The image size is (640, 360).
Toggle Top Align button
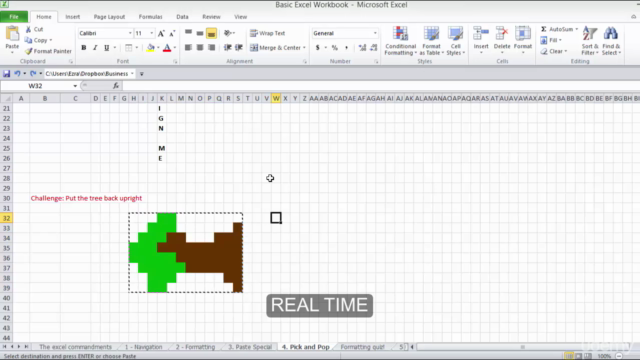pyautogui.click(x=188, y=33)
